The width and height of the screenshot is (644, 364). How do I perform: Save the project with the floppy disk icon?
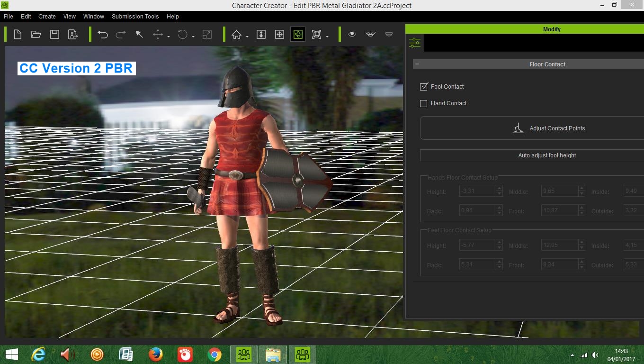coord(54,35)
